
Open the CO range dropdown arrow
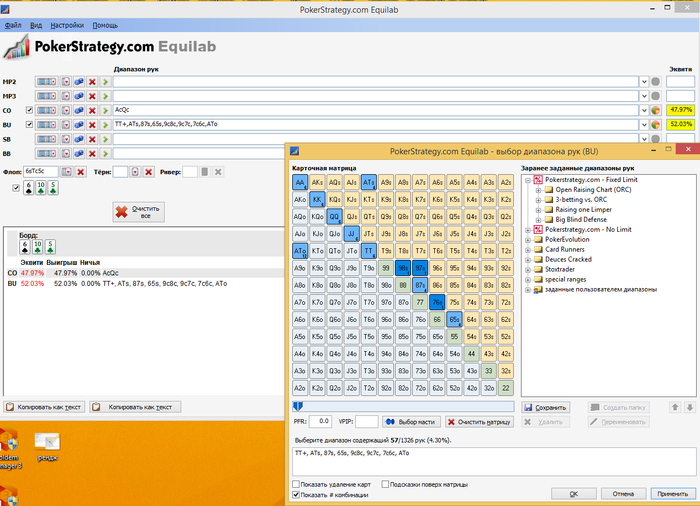point(644,110)
